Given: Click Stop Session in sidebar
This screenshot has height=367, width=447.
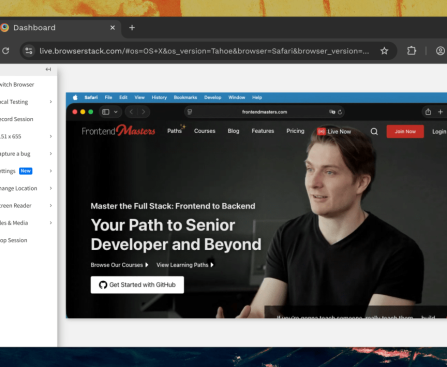Looking at the screenshot, I should click(13, 240).
